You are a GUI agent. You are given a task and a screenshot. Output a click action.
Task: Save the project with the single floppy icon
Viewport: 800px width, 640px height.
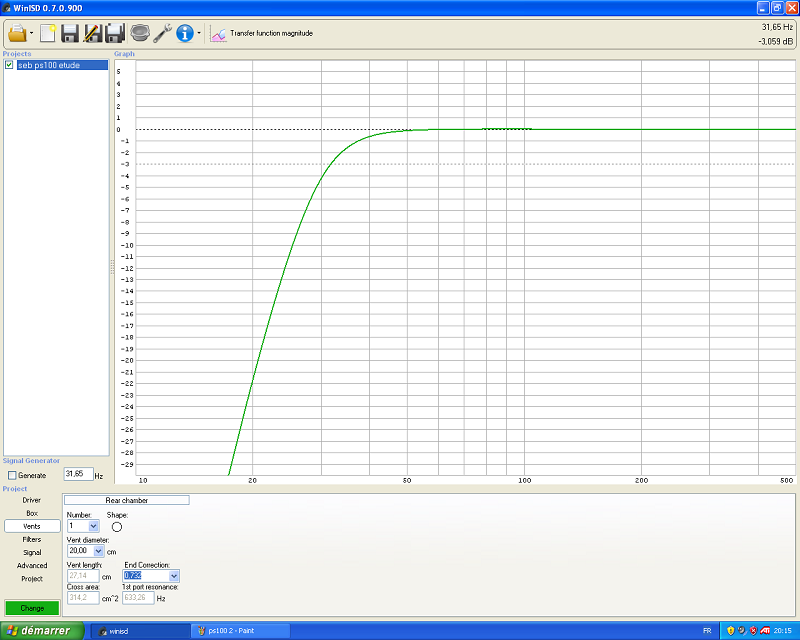click(70, 33)
